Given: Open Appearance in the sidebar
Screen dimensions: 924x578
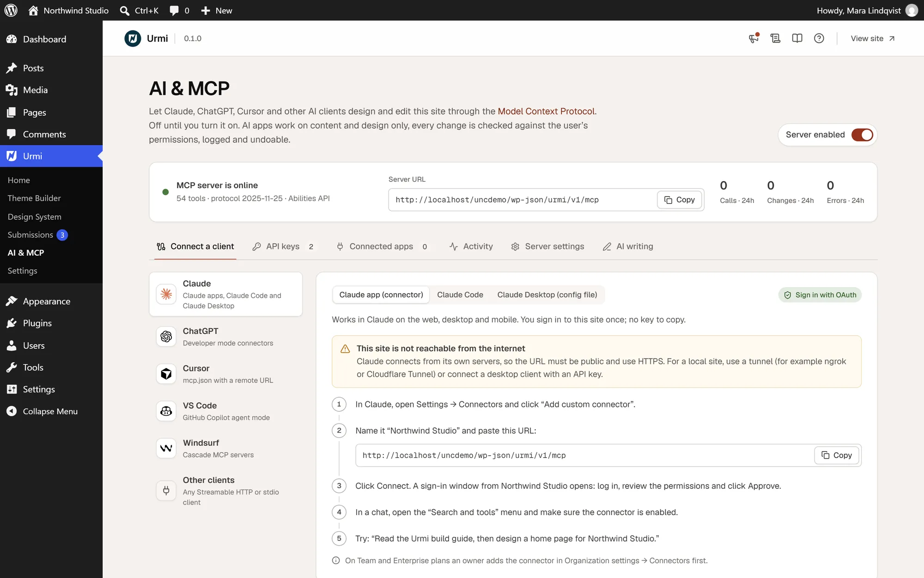Looking at the screenshot, I should click(x=51, y=301).
